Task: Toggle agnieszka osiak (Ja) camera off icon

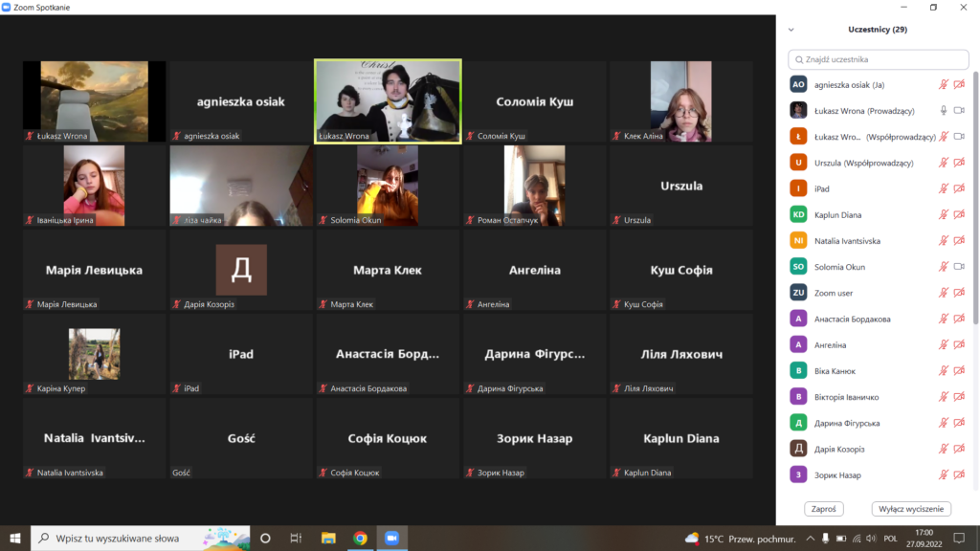Action: click(959, 84)
